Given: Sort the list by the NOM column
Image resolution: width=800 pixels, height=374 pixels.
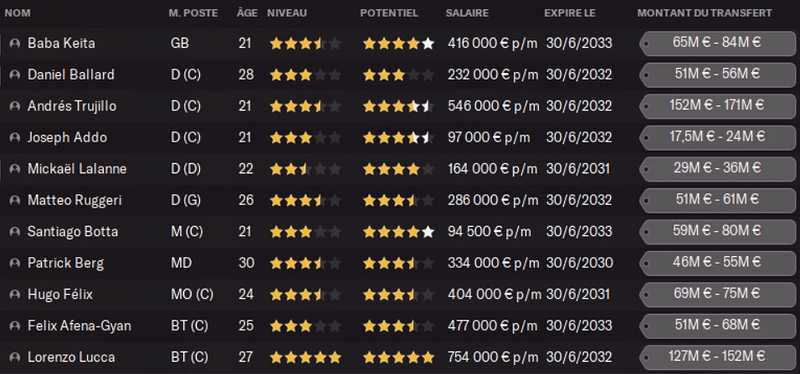Looking at the screenshot, I should coord(17,13).
